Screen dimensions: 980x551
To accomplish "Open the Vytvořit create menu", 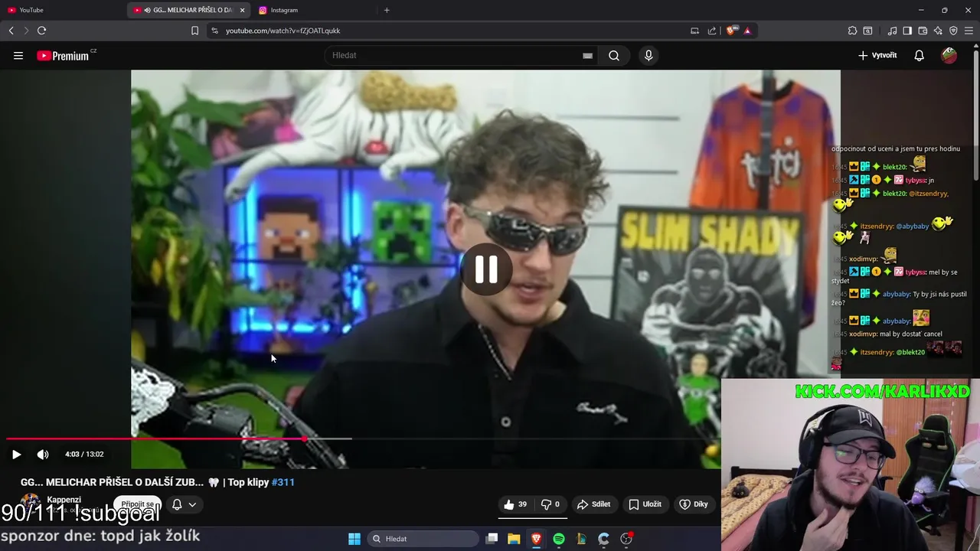I will [x=877, y=55].
